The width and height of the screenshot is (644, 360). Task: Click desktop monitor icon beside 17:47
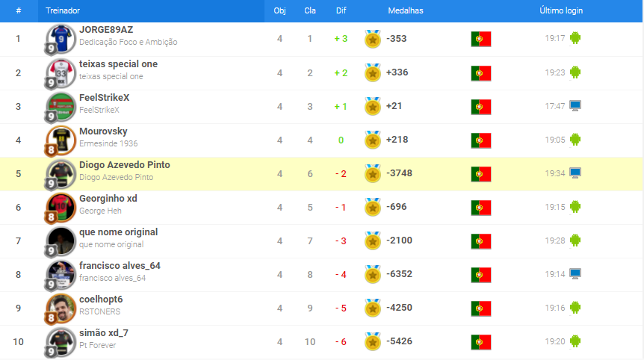[575, 106]
